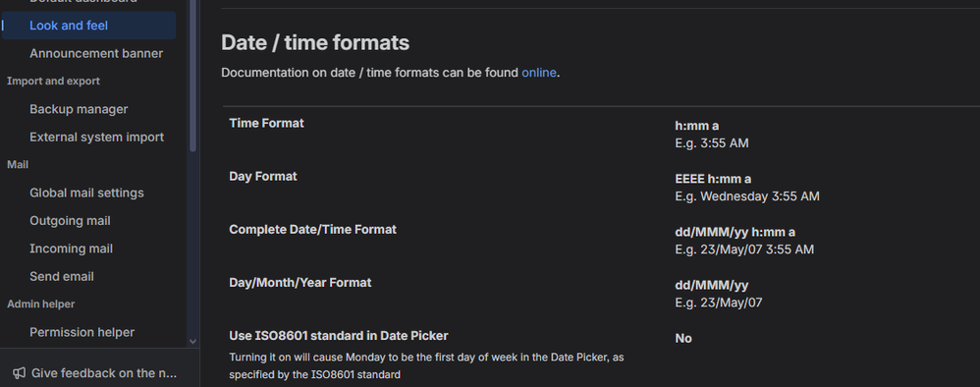The image size is (980, 387).
Task: Open the Look and feel settings page
Action: 88,26
